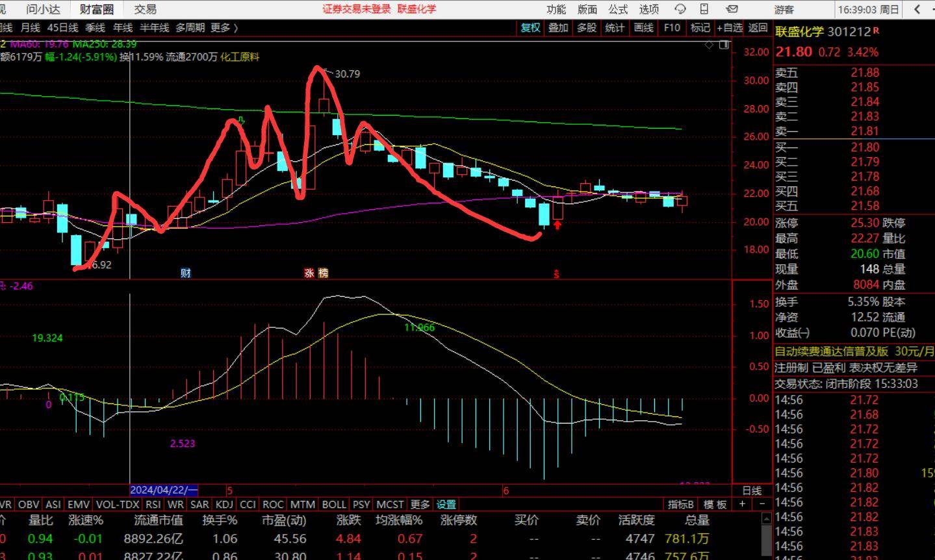
Task: Select the ASI indicator
Action: (x=53, y=504)
